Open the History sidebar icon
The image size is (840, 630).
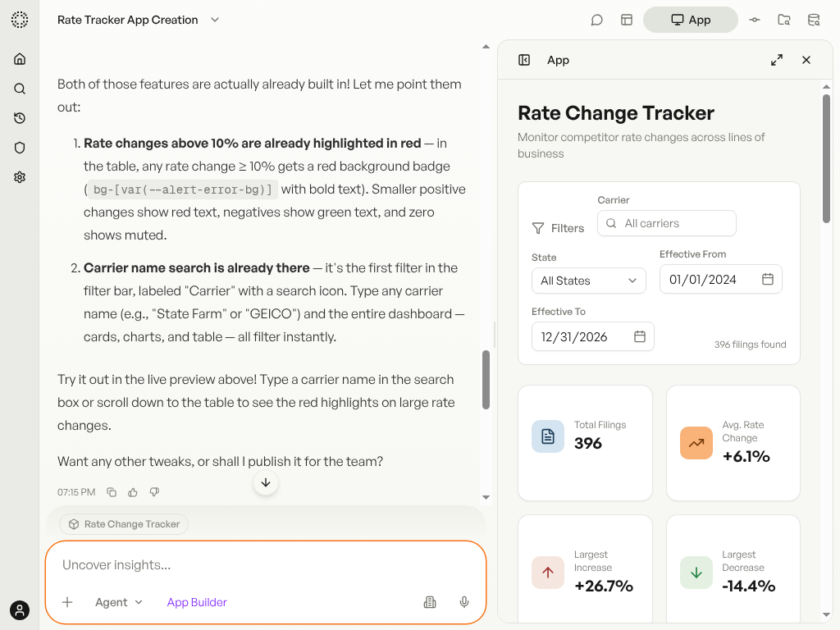click(20, 118)
